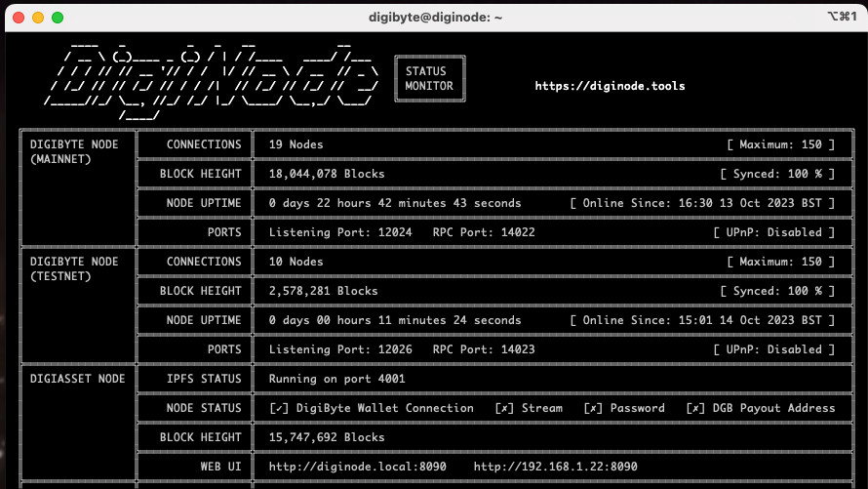
Task: Click 'RPC Port: 14022' text
Action: coord(484,232)
